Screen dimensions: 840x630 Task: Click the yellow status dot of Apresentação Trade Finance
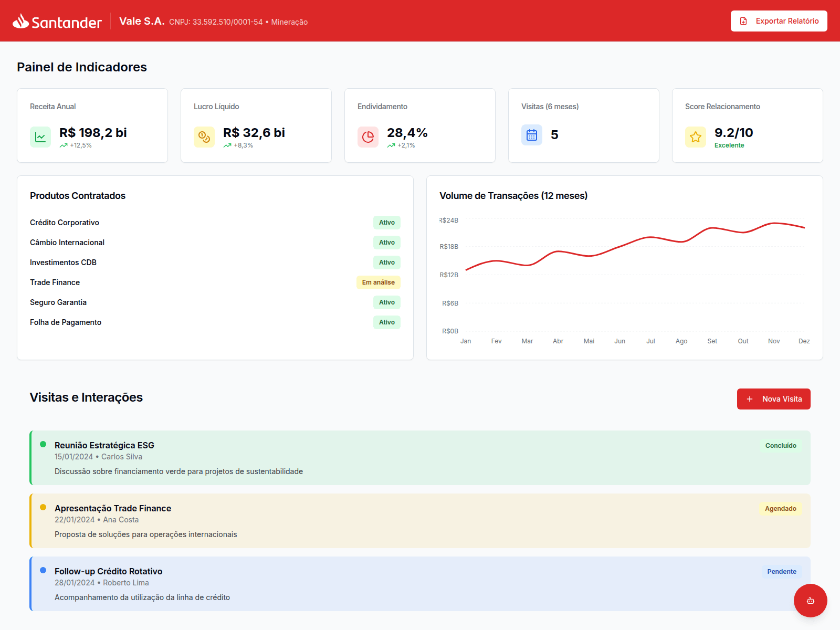(x=43, y=507)
